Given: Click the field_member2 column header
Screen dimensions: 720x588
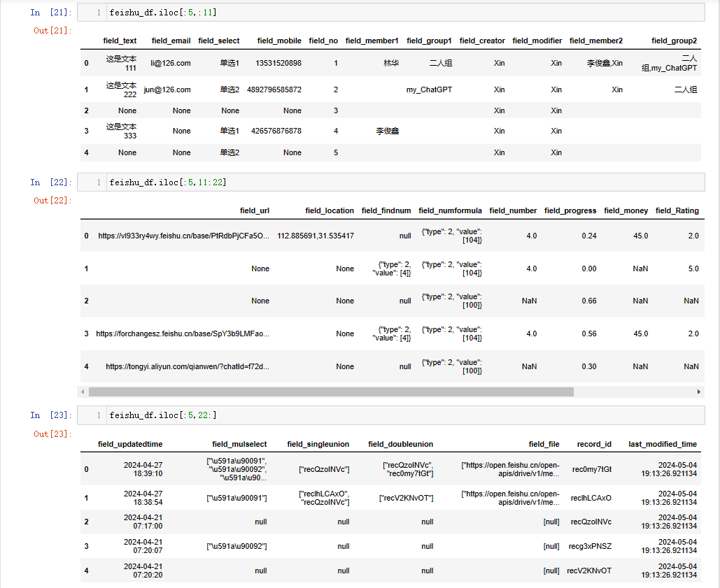Looking at the screenshot, I should click(596, 41).
